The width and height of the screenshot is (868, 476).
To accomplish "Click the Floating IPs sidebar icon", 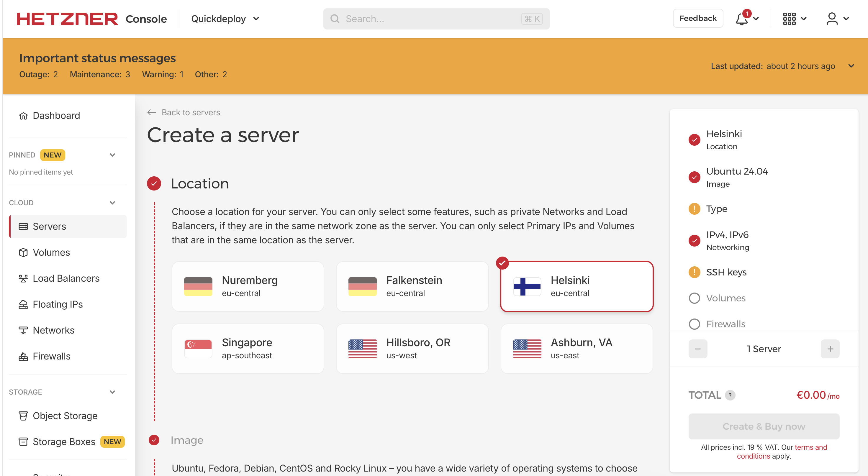I will click(23, 304).
